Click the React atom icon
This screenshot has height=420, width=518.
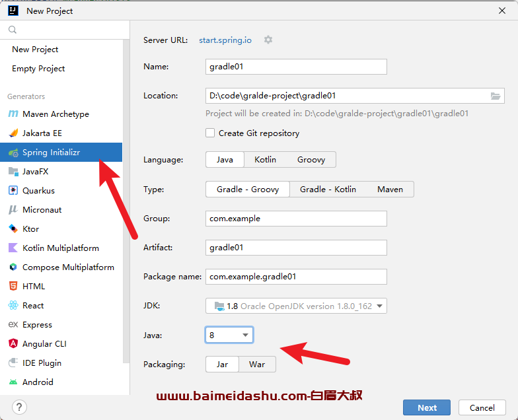click(13, 305)
